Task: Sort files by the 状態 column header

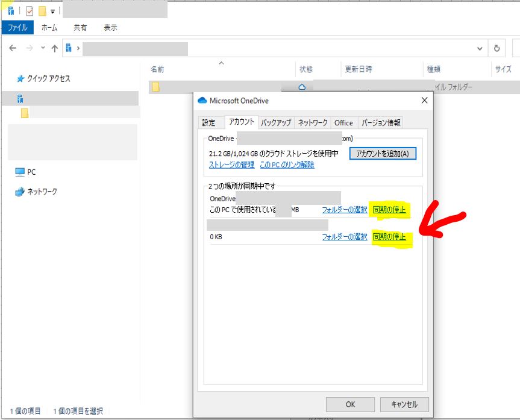Action: tap(305, 69)
